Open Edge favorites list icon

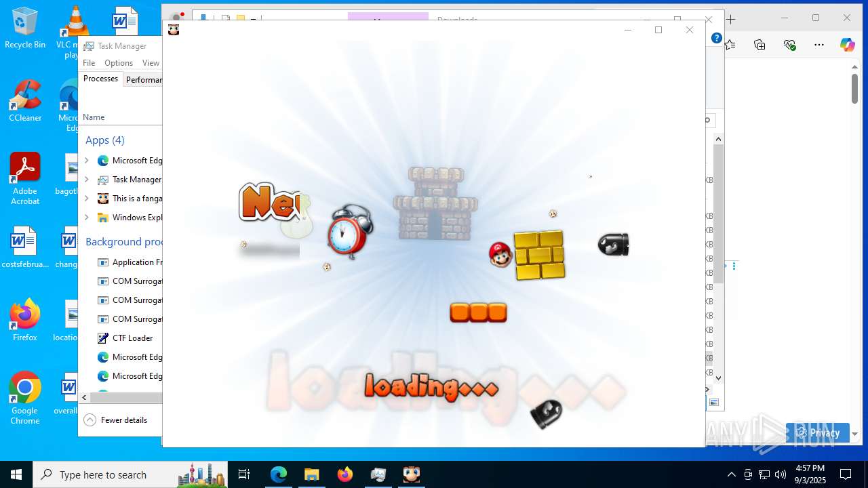click(x=730, y=45)
